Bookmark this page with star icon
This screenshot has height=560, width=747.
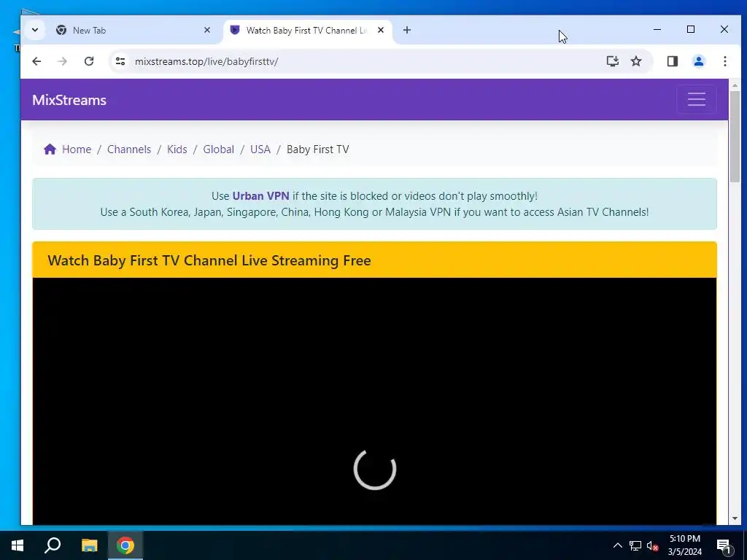(x=636, y=61)
